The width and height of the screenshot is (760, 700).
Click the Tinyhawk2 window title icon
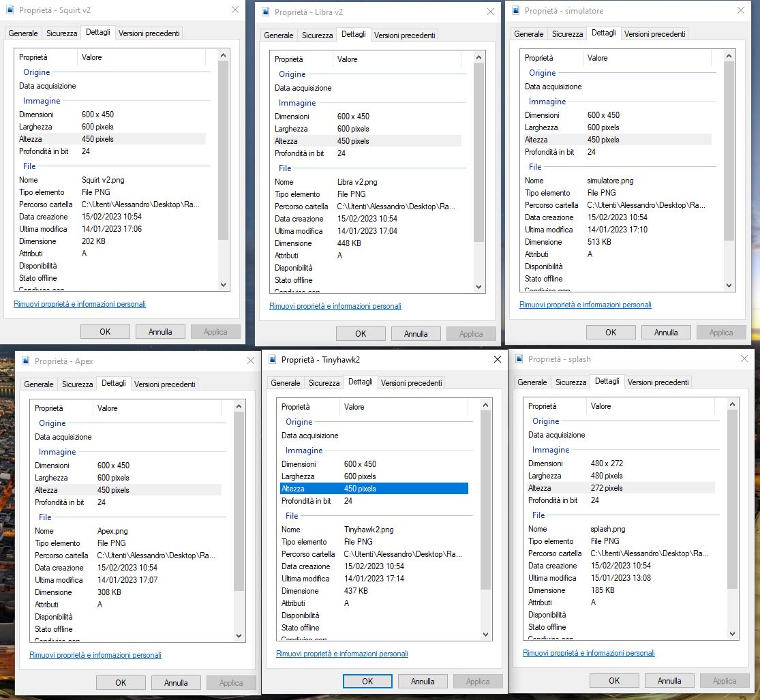click(272, 359)
